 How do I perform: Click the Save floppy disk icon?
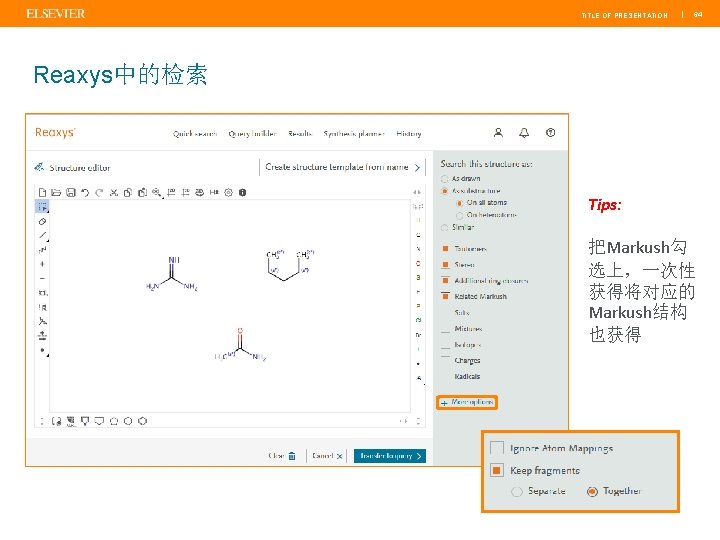[71, 192]
